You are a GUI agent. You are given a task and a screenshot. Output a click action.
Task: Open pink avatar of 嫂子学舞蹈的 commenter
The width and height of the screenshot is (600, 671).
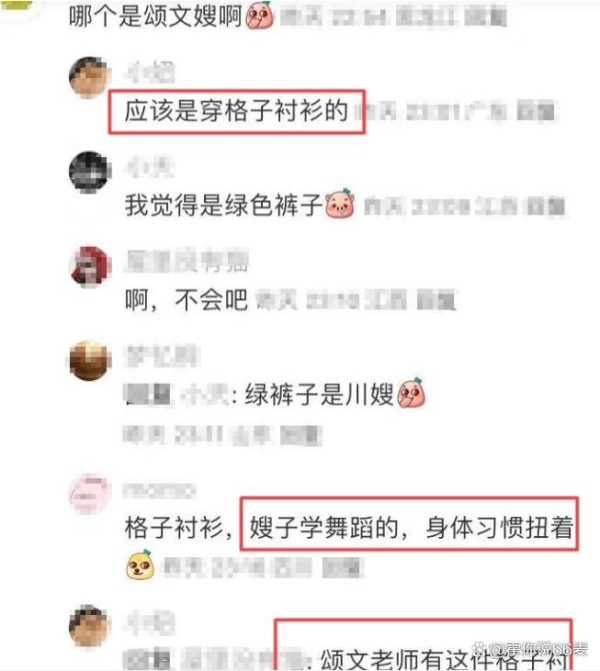89,493
